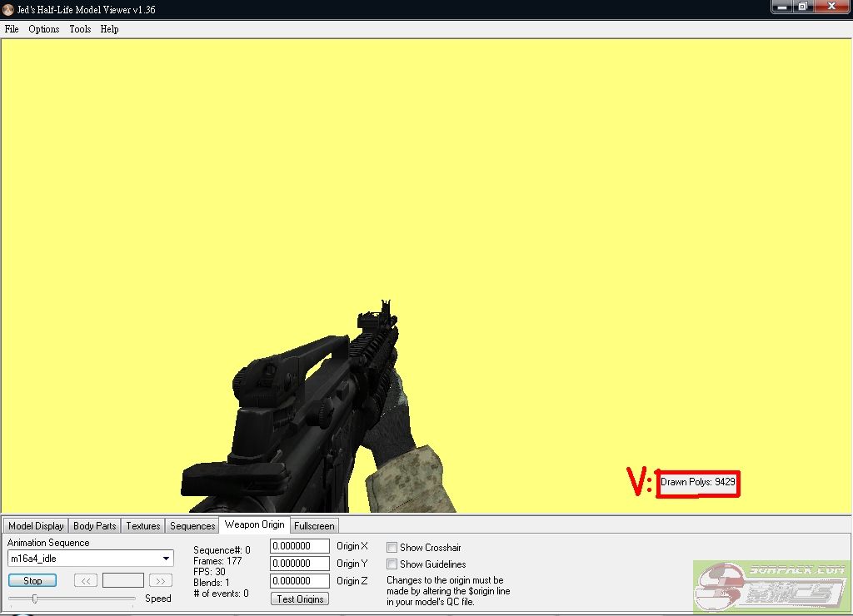Click the 'Speed' label
This screenshot has height=616, width=853.
point(157,599)
